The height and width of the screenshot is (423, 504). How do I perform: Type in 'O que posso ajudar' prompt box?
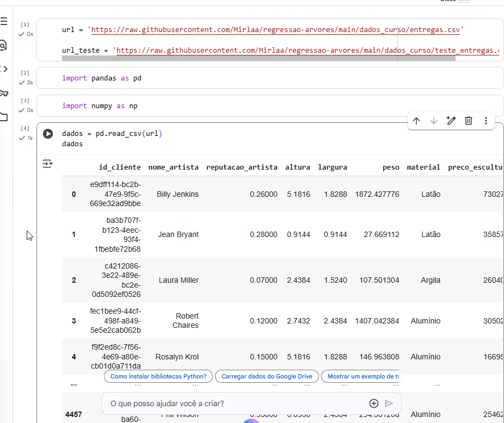pos(234,403)
